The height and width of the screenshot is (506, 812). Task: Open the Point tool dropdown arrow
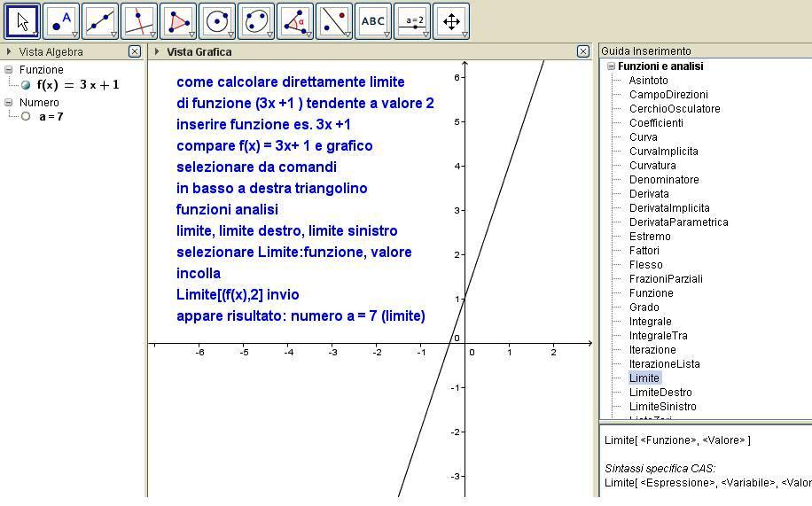pyautogui.click(x=74, y=35)
